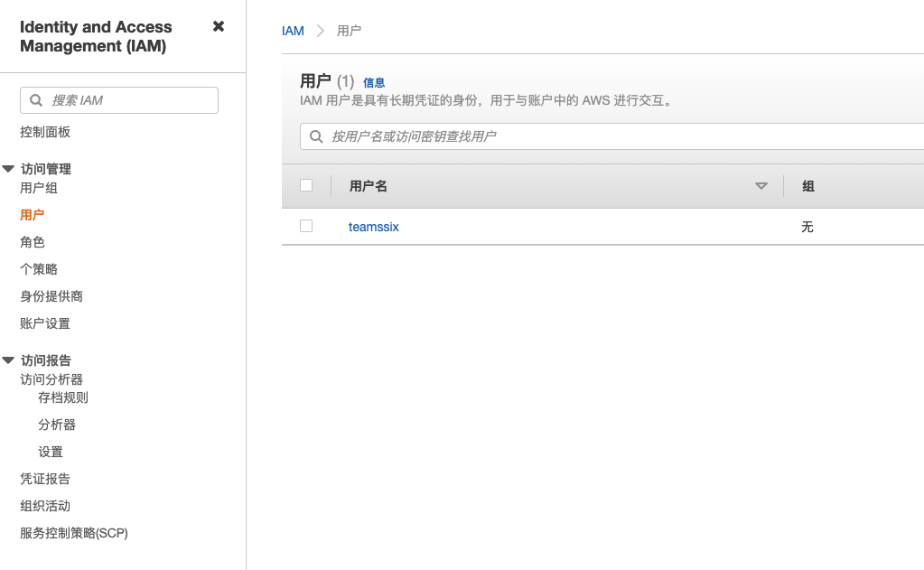Click the 用户 breadcrumb text
This screenshot has width=924, height=570.
point(349,31)
